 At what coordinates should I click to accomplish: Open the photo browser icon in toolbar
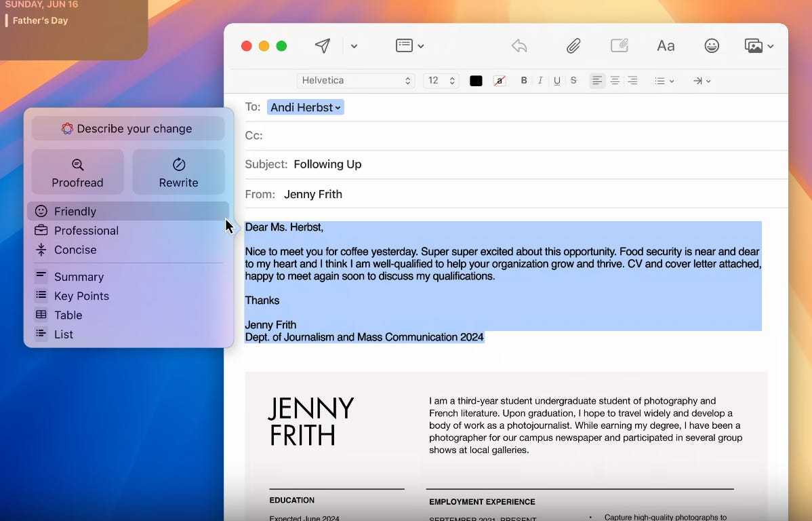pos(754,45)
